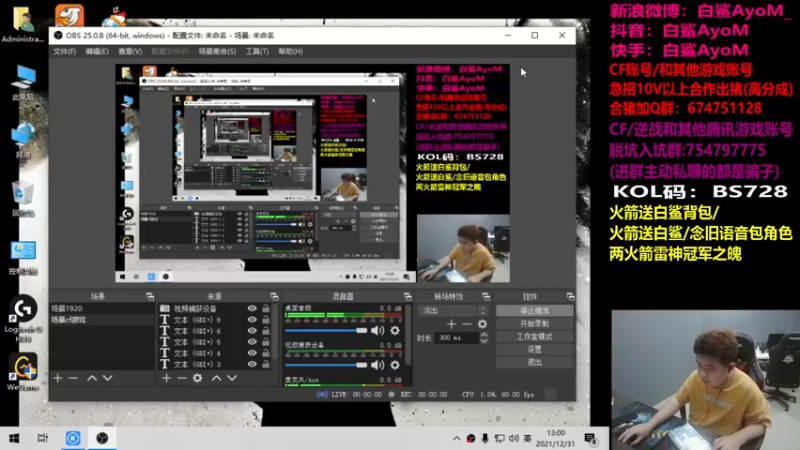Float the 混音器 dock panel

407,296
